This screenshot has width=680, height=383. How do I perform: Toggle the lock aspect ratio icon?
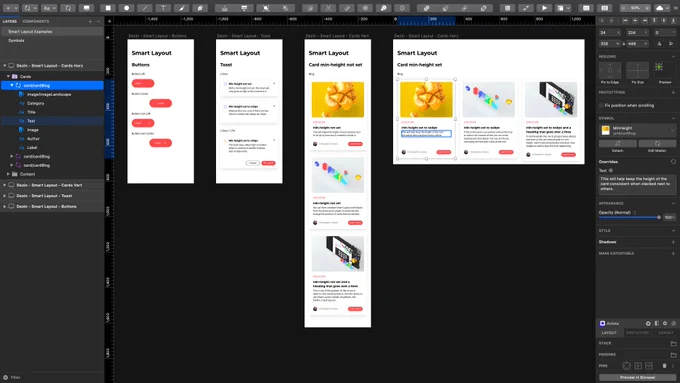624,43
